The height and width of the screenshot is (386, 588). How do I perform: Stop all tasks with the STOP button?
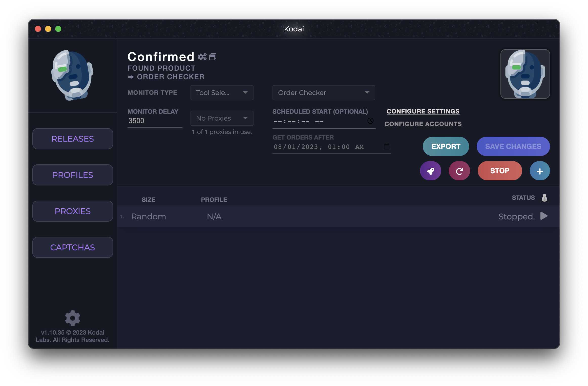[x=500, y=171]
